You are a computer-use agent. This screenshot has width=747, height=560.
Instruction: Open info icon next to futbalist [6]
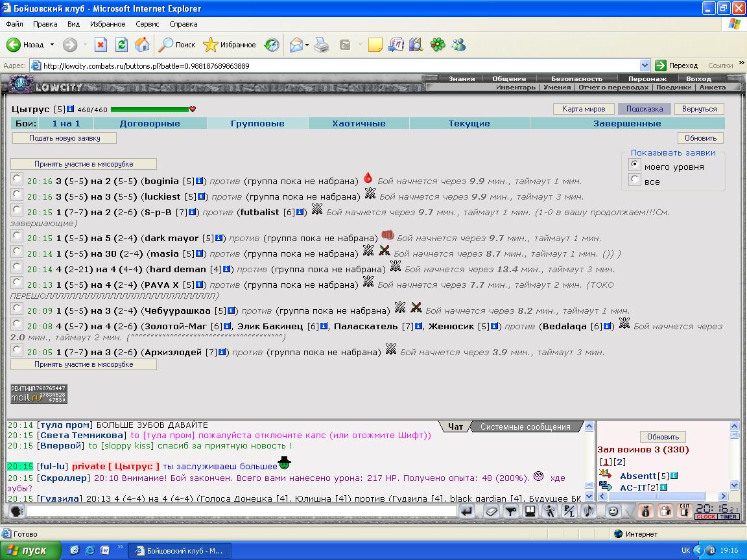point(300,212)
